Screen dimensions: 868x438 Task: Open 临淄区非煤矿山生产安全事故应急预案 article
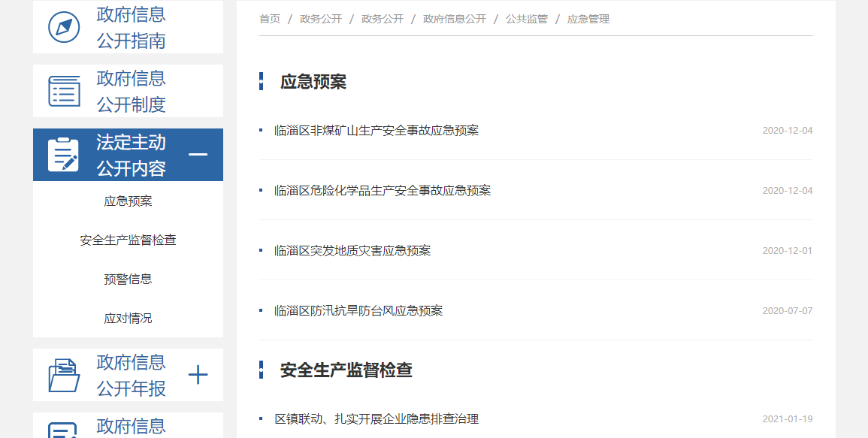coord(377,131)
